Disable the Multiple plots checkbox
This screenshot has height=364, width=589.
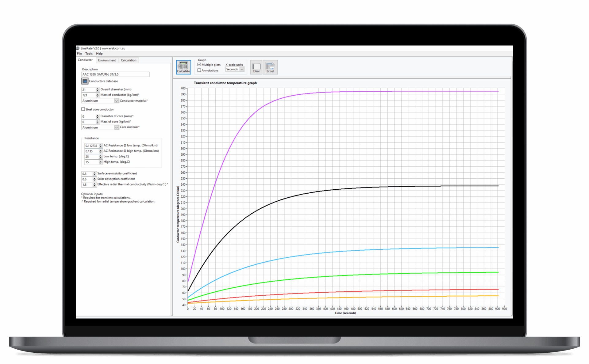click(x=199, y=65)
